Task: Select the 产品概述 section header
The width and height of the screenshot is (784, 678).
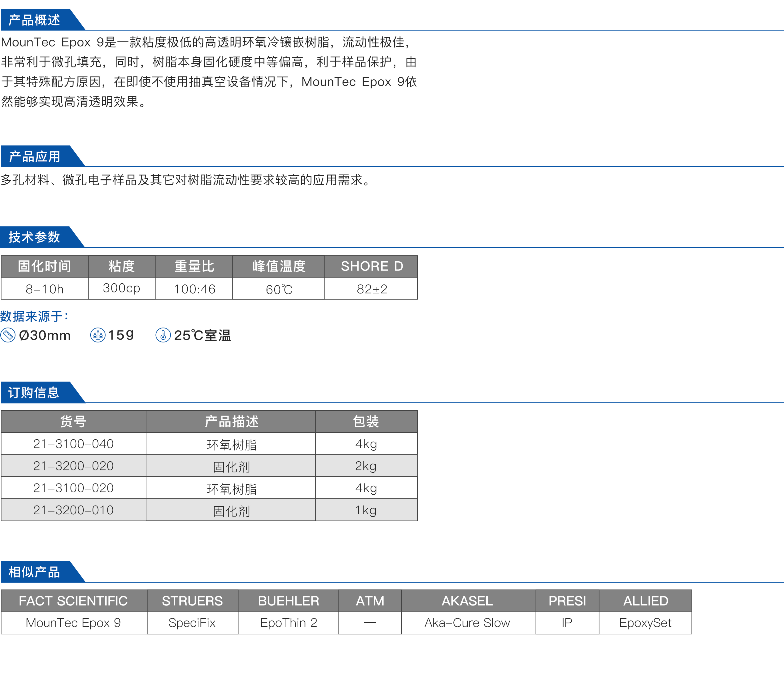Action: coord(35,20)
